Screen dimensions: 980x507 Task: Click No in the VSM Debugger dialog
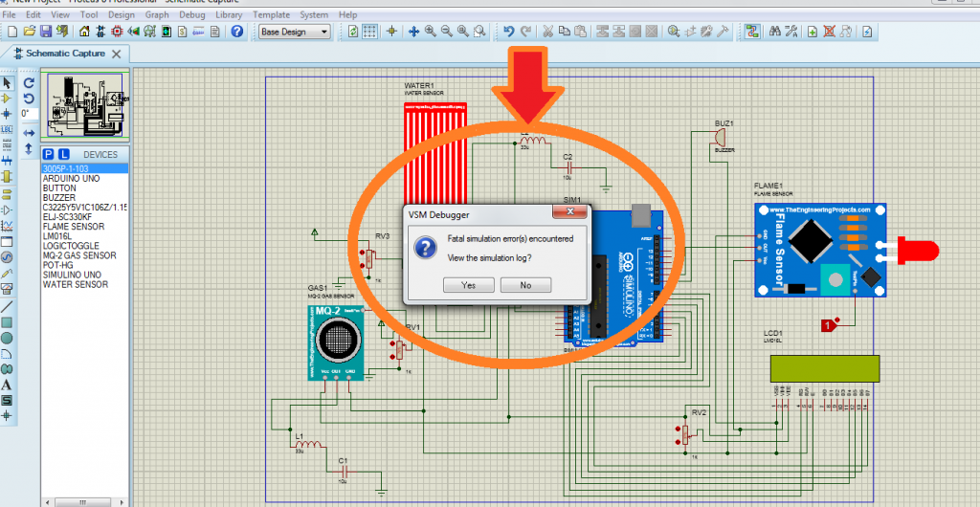point(525,285)
